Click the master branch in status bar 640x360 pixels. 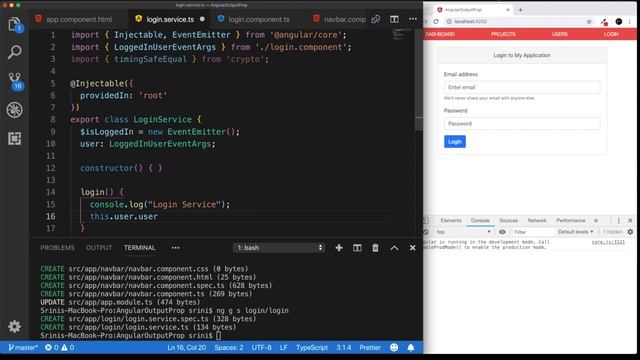tap(23, 347)
